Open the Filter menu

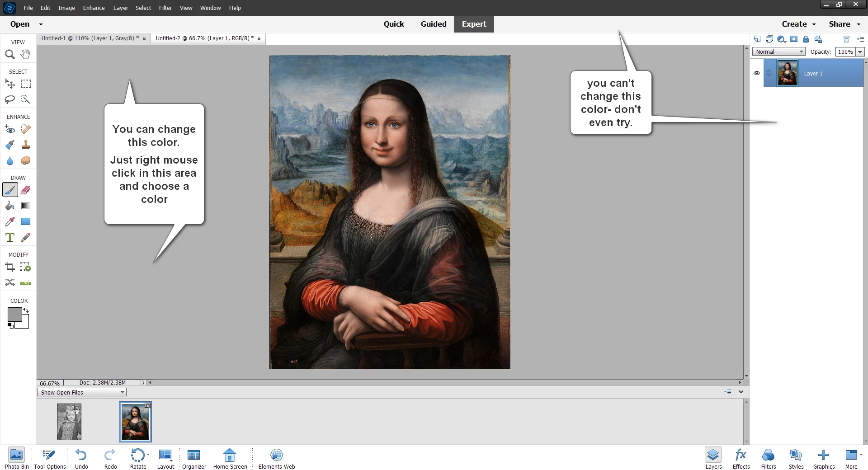point(165,8)
